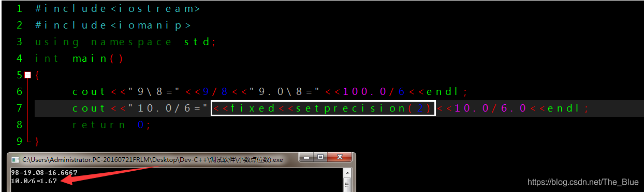Maximize the console window
The height and width of the screenshot is (192, 644).
tap(321, 157)
